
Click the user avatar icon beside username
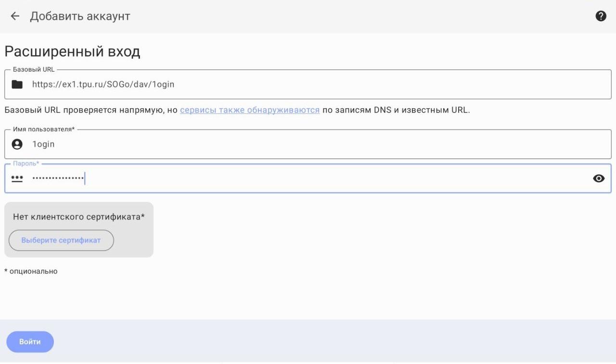pos(17,144)
